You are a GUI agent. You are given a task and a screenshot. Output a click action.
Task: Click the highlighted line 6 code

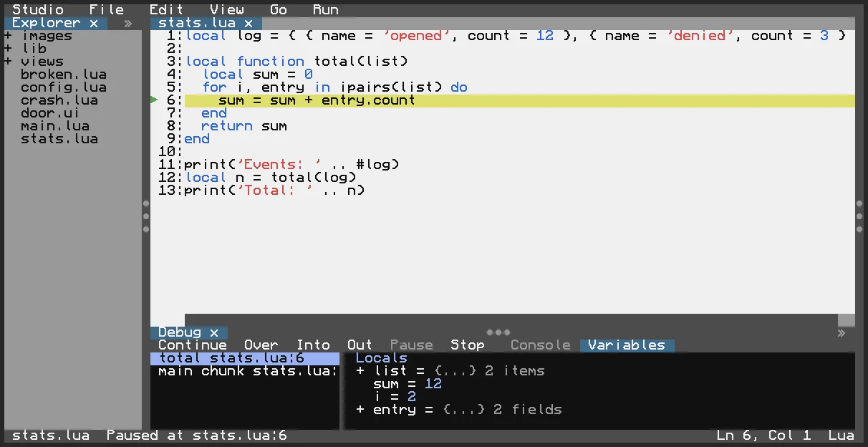[520, 100]
